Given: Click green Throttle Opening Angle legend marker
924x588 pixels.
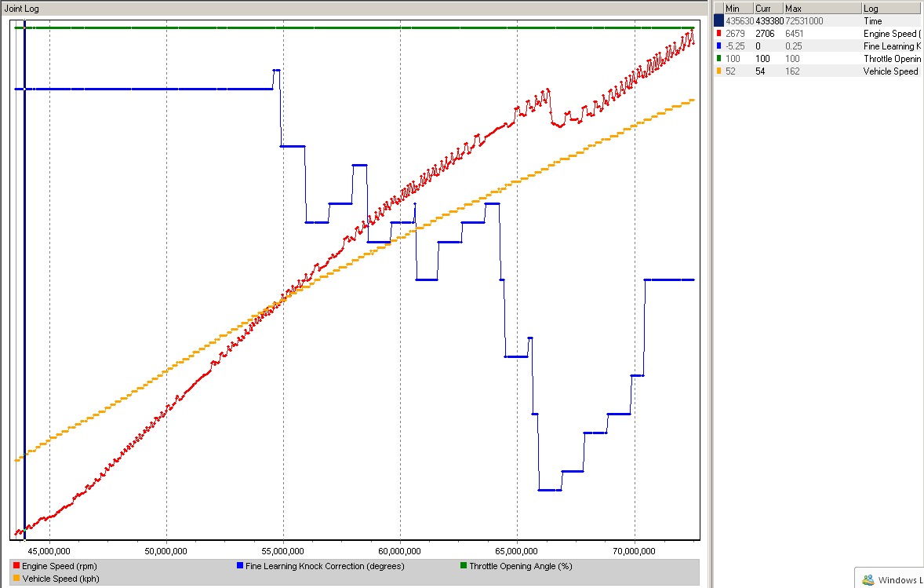Looking at the screenshot, I should [464, 566].
